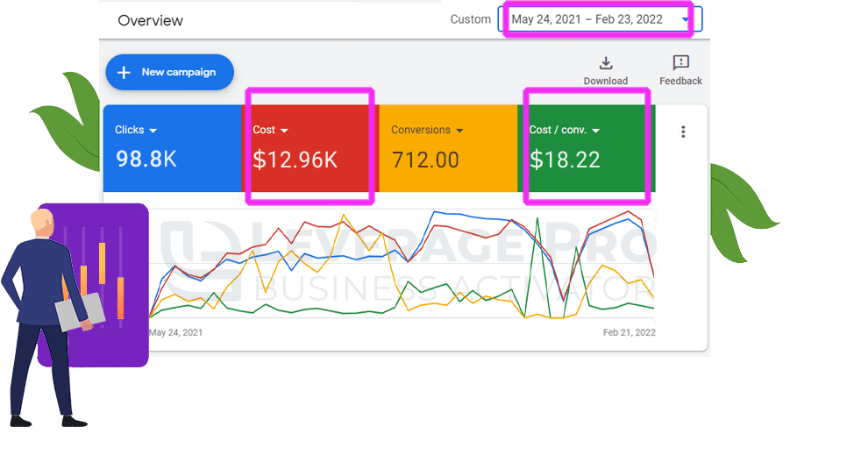Select the 98.8K clicks value
The width and height of the screenshot is (868, 462).
(x=146, y=160)
